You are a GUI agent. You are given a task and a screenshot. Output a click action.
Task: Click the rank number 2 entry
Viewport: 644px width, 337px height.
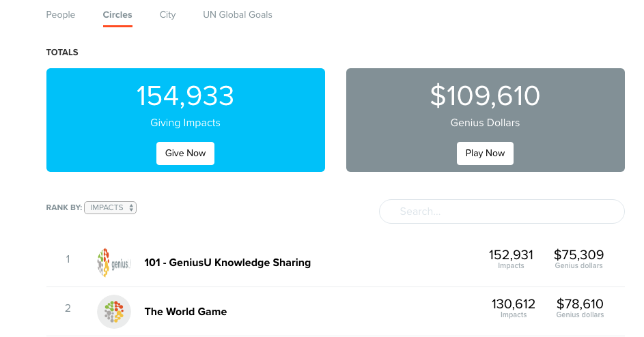[x=68, y=308]
